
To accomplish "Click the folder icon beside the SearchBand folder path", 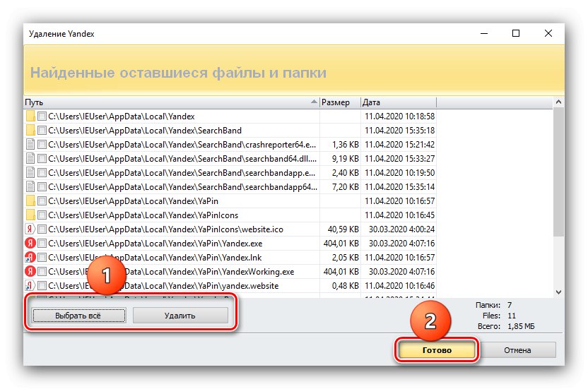I will coord(31,131).
